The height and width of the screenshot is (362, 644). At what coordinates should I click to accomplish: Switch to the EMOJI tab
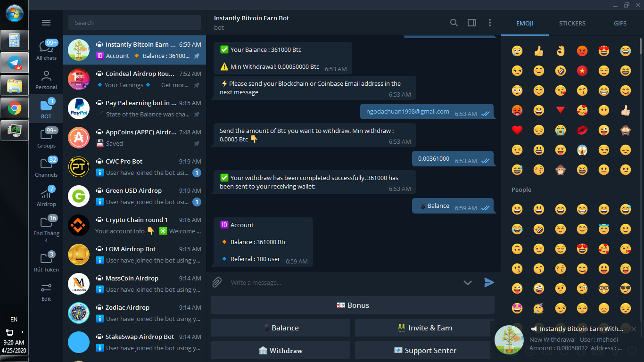[x=525, y=24]
